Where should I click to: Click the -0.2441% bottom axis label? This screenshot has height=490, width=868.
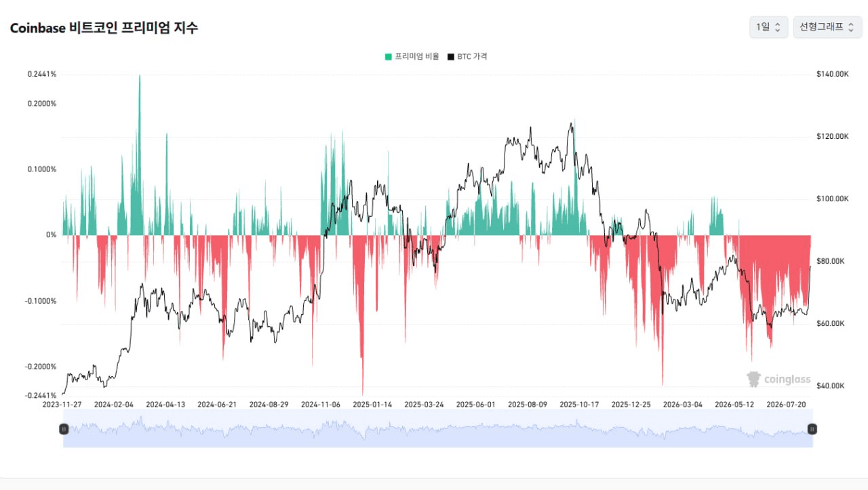pyautogui.click(x=41, y=395)
